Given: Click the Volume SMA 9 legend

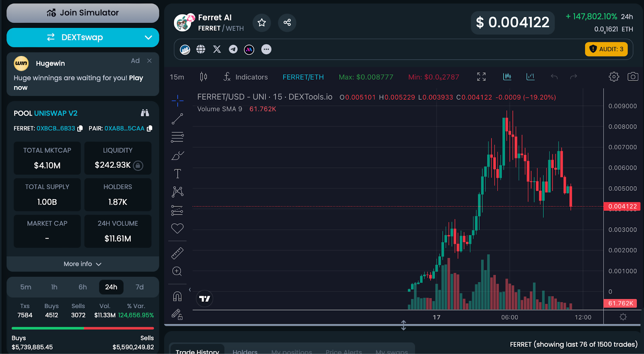Looking at the screenshot, I should (x=220, y=109).
